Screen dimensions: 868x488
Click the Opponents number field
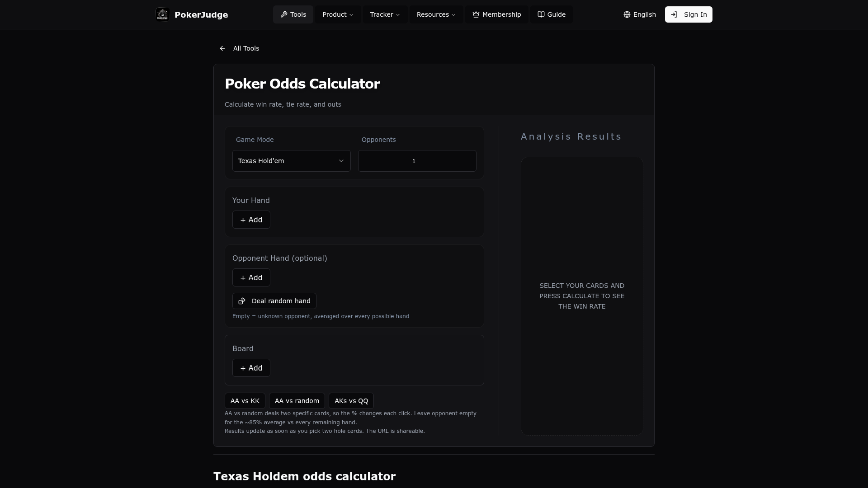pos(417,161)
